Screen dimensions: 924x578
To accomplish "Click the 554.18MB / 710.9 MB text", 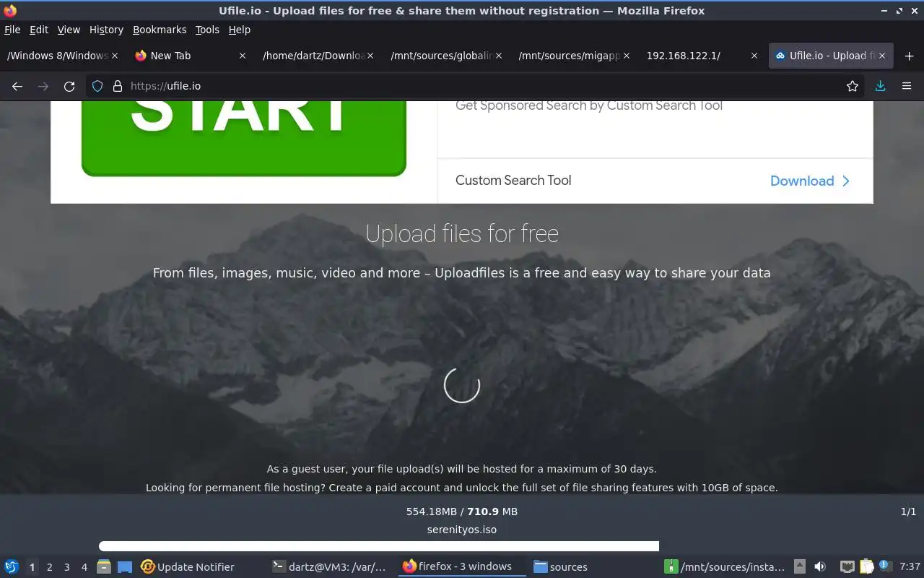I will click(x=462, y=512).
